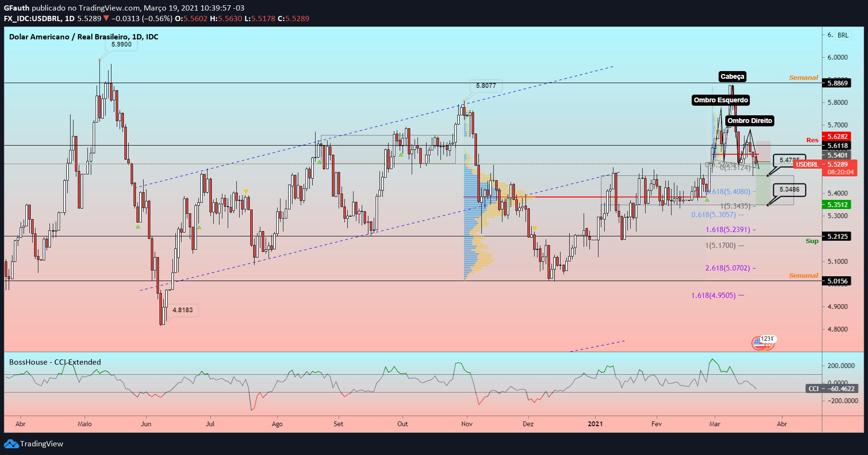Click the bold '2021' year label on time axis
The image size is (868, 455).
click(595, 424)
